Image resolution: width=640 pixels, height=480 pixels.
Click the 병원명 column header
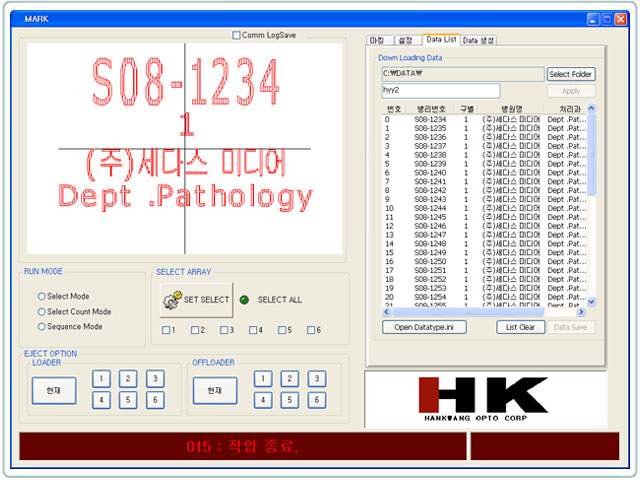point(512,109)
